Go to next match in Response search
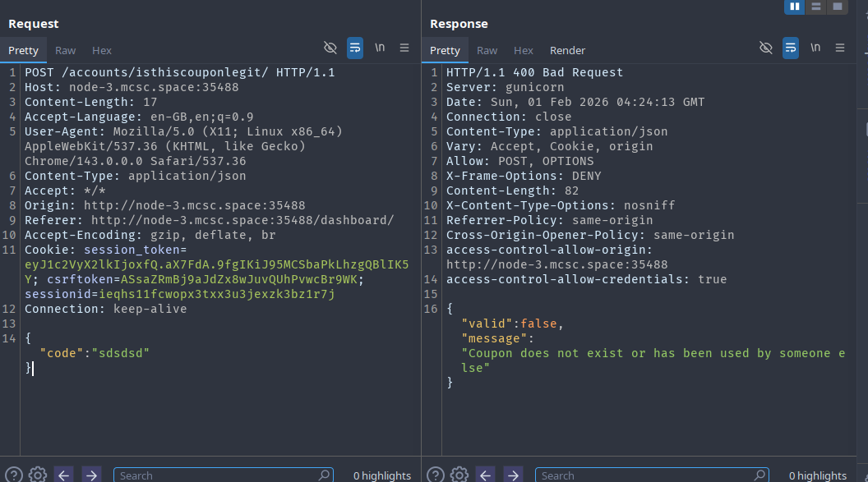 point(513,475)
